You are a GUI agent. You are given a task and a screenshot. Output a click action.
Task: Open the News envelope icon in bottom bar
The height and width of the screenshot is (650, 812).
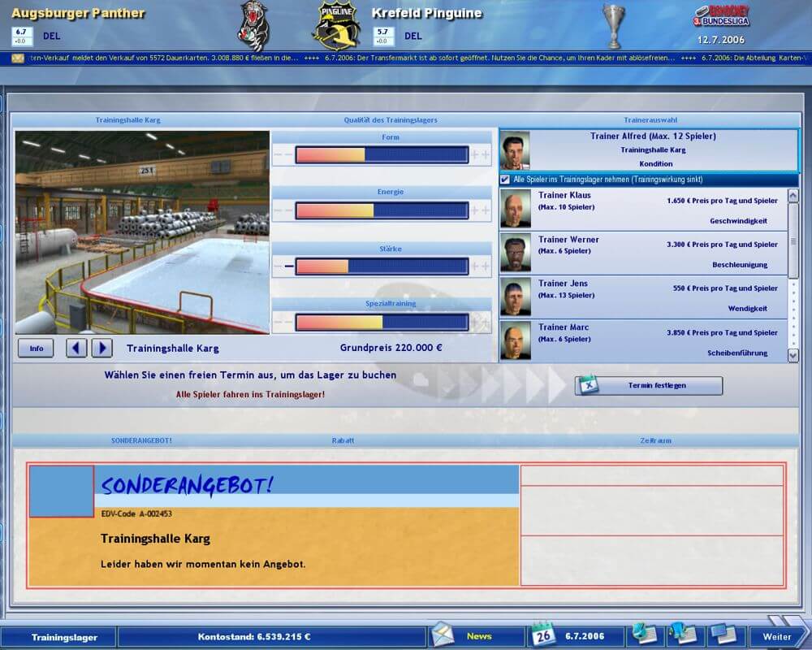click(442, 634)
